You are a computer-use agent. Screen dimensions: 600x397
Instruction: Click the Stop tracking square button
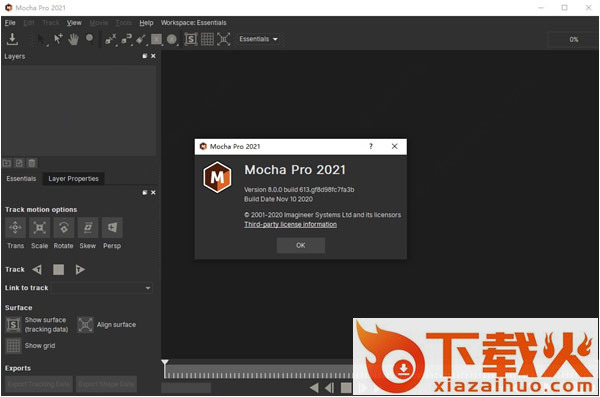click(59, 270)
